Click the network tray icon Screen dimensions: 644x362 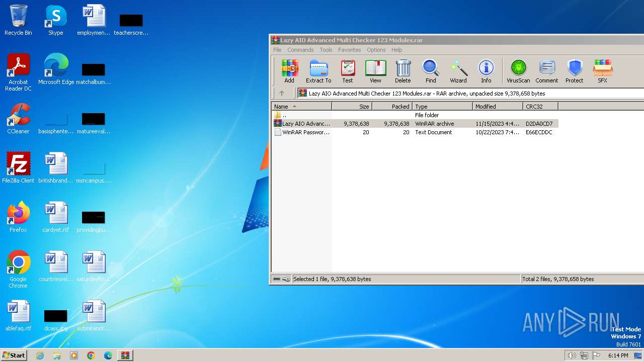pos(584,355)
